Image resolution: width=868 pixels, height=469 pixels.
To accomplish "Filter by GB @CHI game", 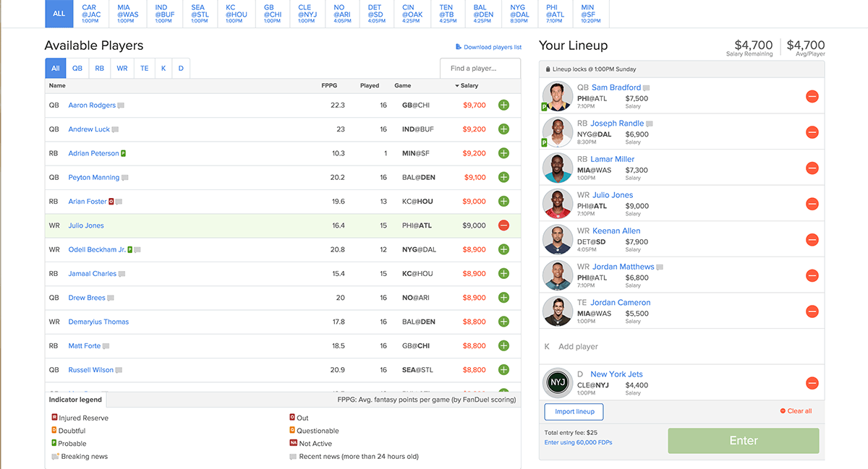I will click(x=273, y=14).
